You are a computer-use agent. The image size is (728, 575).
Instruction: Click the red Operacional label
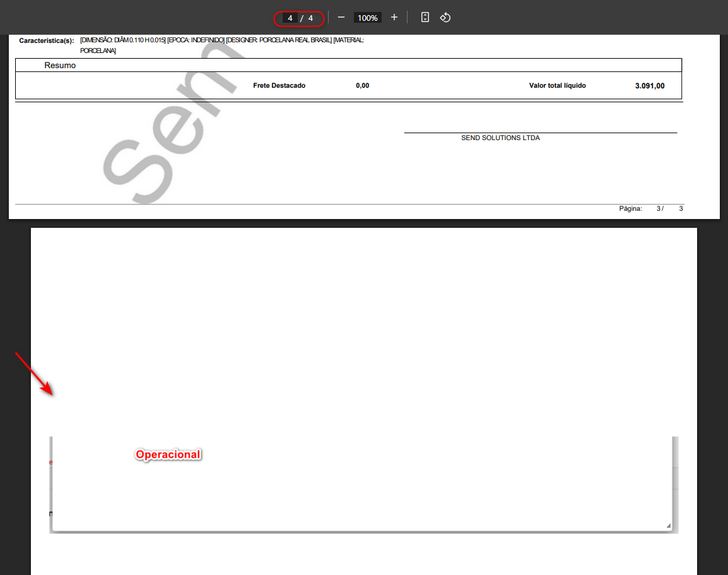pos(168,454)
